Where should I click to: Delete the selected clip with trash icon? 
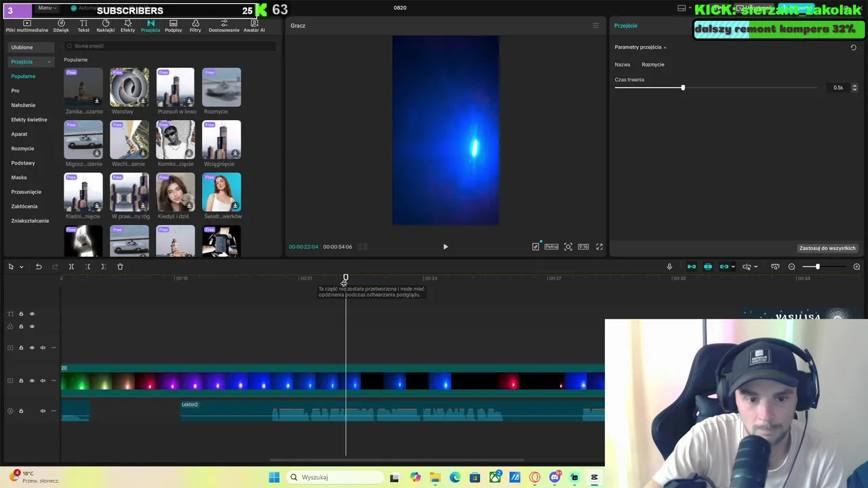point(120,266)
